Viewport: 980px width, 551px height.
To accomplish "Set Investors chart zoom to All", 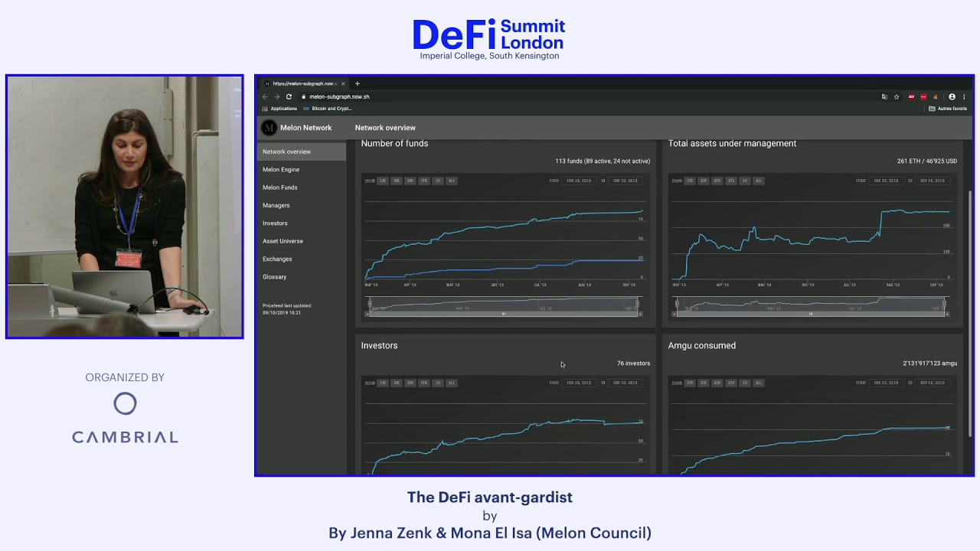I will pyautogui.click(x=452, y=383).
